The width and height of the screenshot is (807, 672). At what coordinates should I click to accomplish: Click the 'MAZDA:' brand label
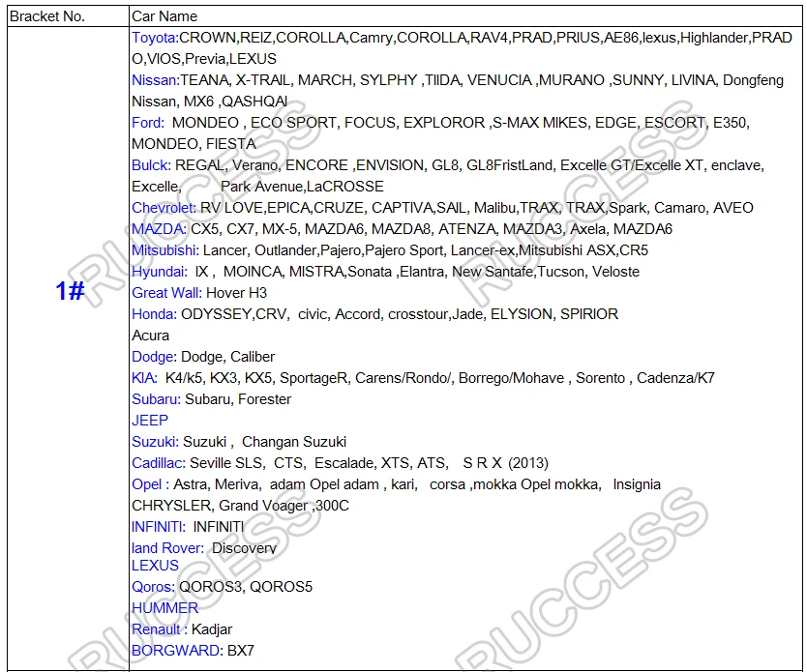159,229
